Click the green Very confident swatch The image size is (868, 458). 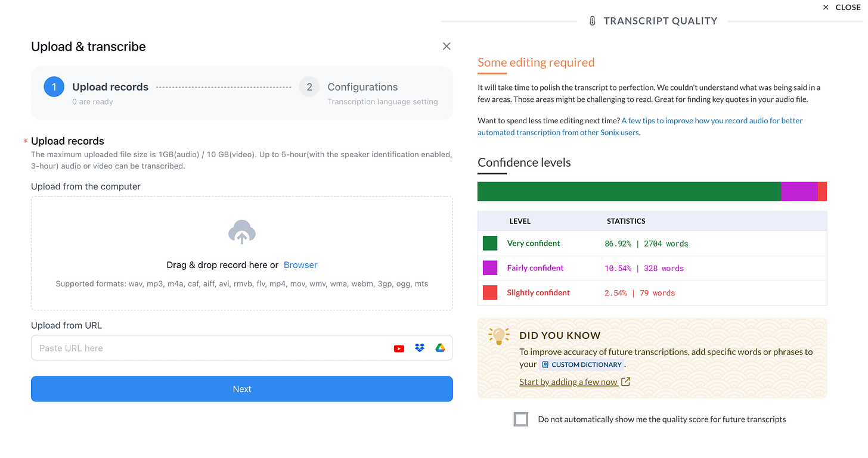489,243
